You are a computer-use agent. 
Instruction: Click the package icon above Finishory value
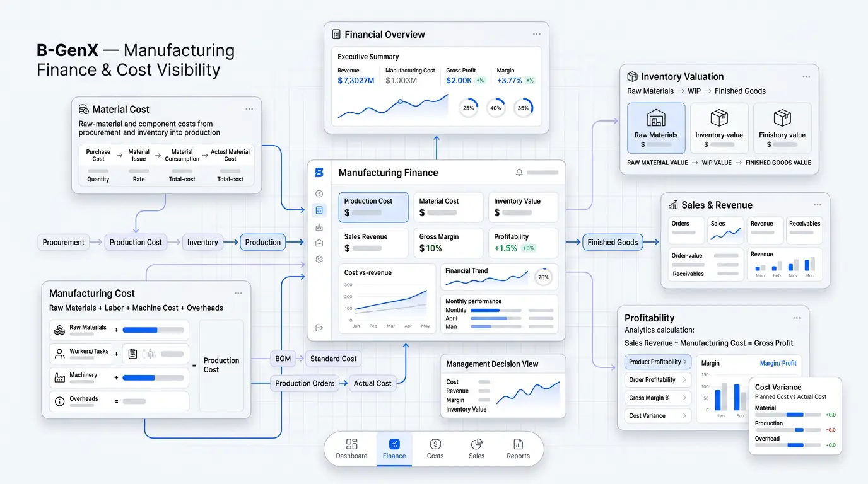click(x=782, y=118)
